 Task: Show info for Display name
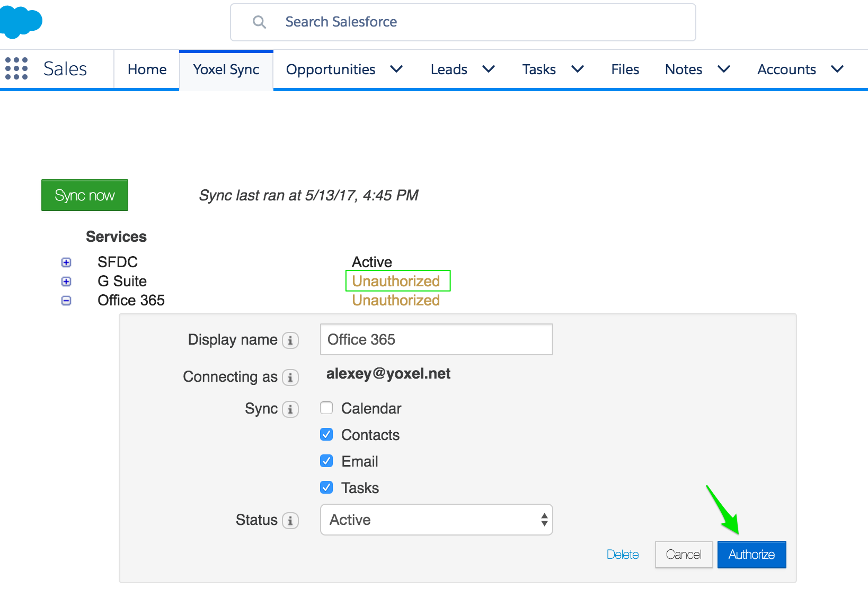coord(290,340)
